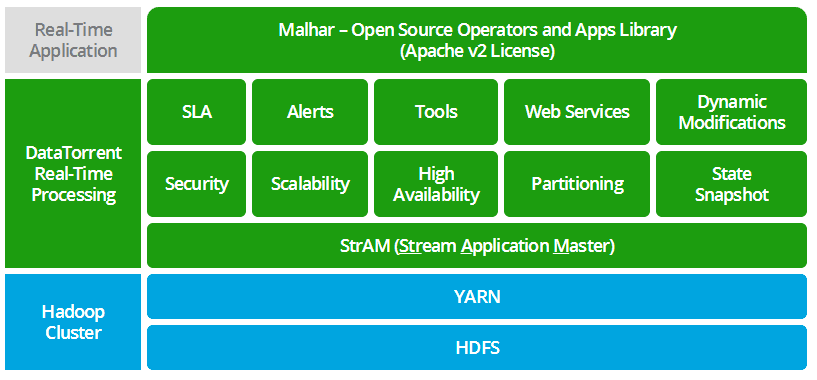Click the StrAM Stream Application Master bar
This screenshot has height=380, width=817.
coord(477,246)
